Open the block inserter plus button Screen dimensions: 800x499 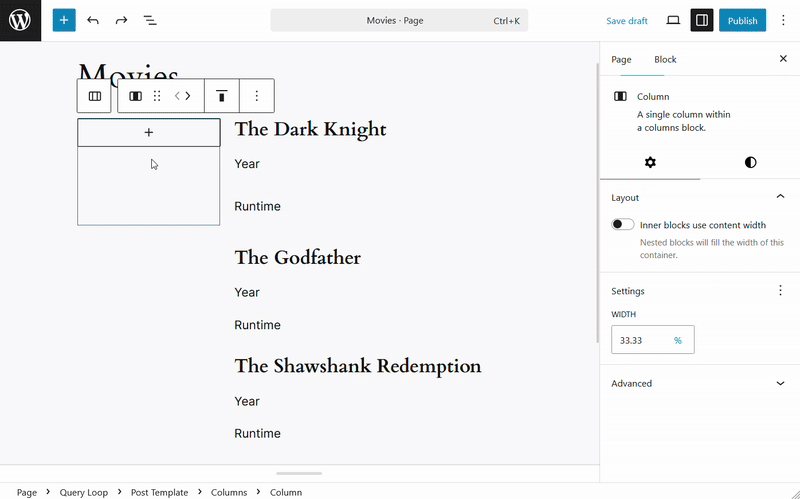coord(64,20)
